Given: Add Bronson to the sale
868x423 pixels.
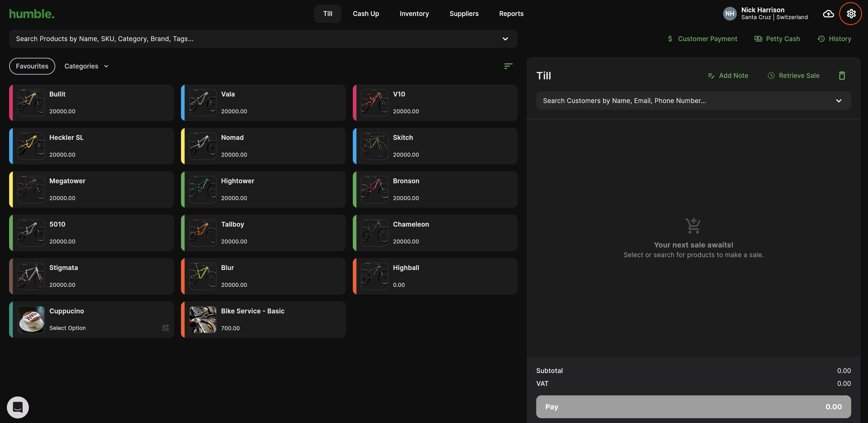Looking at the screenshot, I should [x=435, y=190].
